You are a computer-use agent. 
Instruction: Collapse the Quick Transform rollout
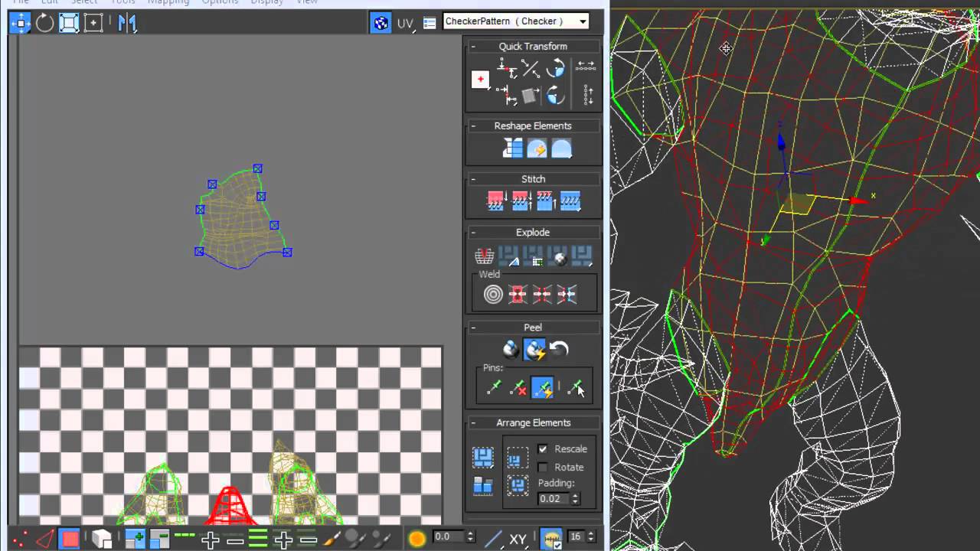click(x=473, y=47)
